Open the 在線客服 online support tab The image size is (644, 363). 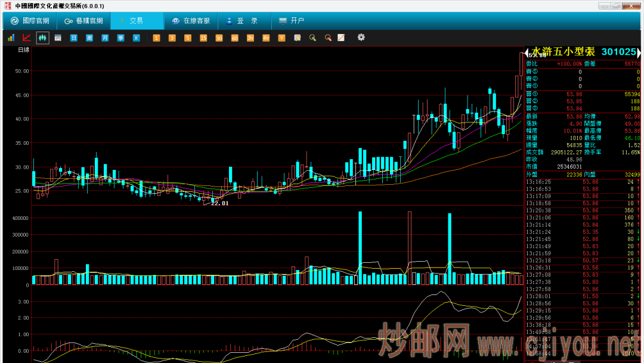pos(190,21)
